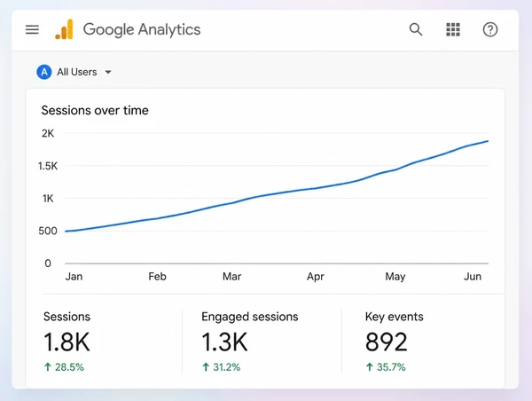
Task: Click the 1K y-axis label
Action: [48, 199]
